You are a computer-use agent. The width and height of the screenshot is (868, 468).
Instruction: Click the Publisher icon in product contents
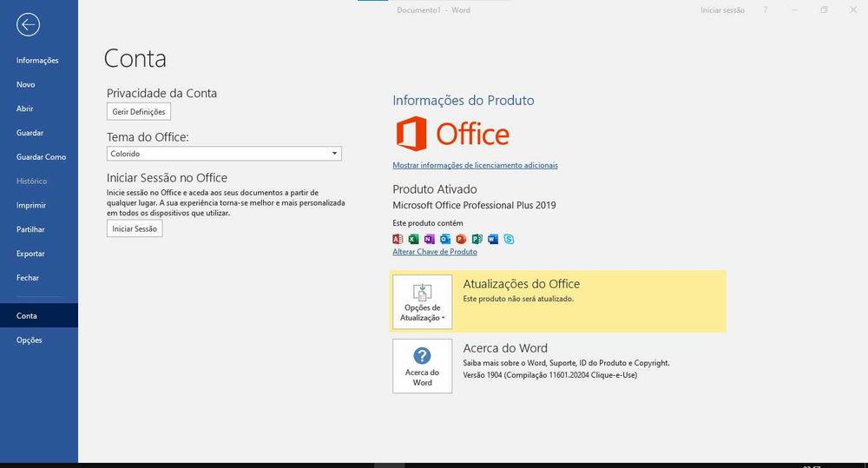point(477,240)
